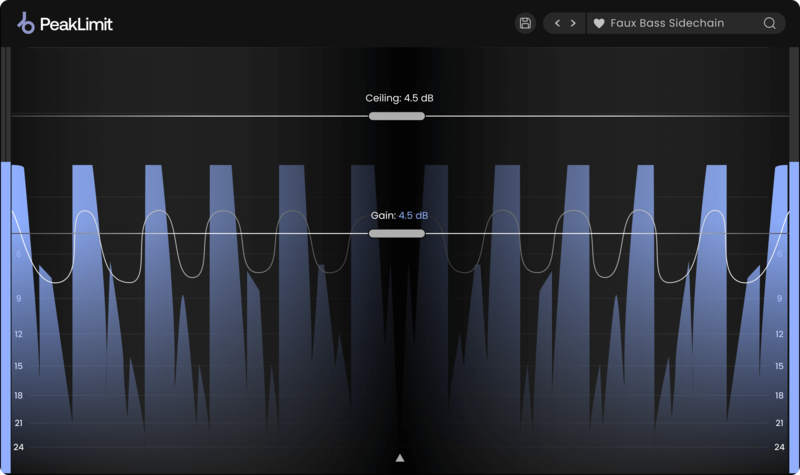
Task: Click the left scale label 9
Action: coord(18,298)
